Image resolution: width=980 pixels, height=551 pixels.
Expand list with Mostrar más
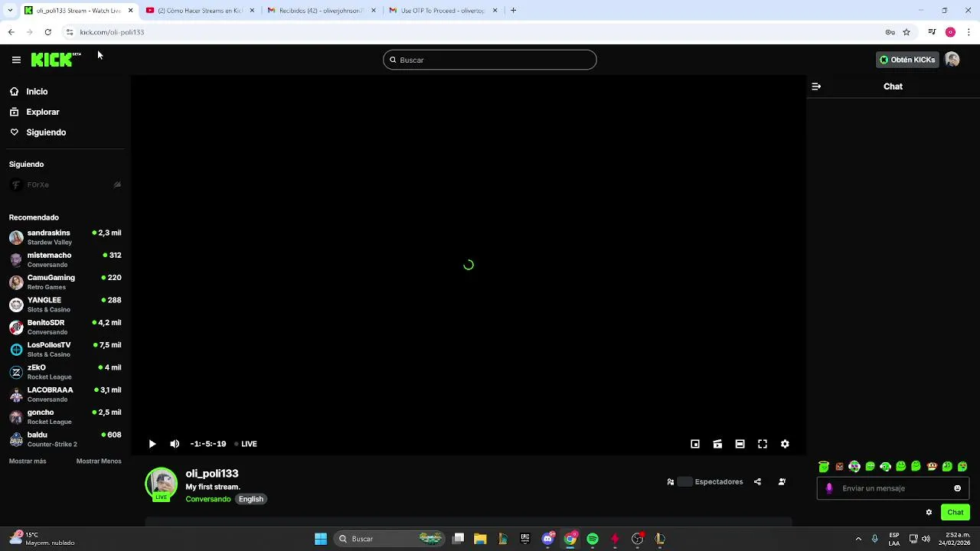pyautogui.click(x=28, y=461)
